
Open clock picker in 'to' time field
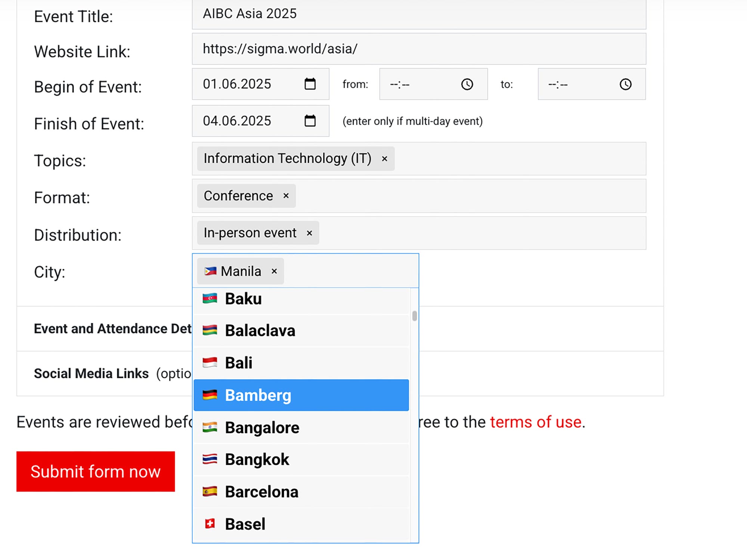(x=626, y=84)
